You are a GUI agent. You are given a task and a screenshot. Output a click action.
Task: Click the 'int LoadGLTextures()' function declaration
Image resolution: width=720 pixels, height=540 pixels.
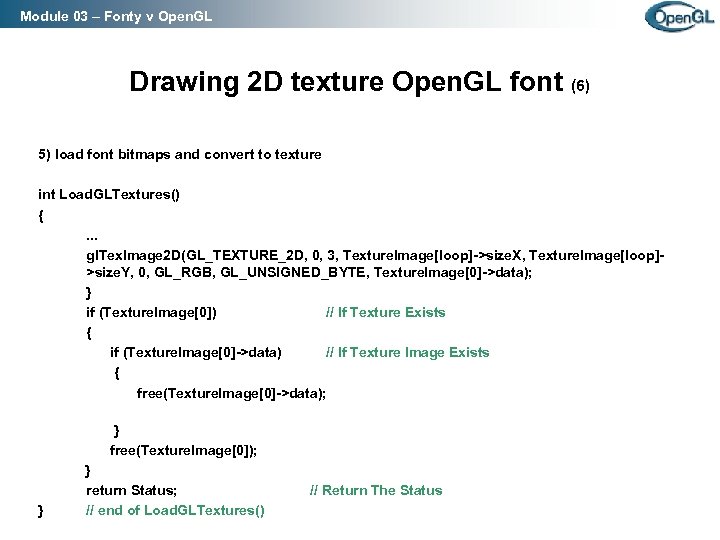109,194
